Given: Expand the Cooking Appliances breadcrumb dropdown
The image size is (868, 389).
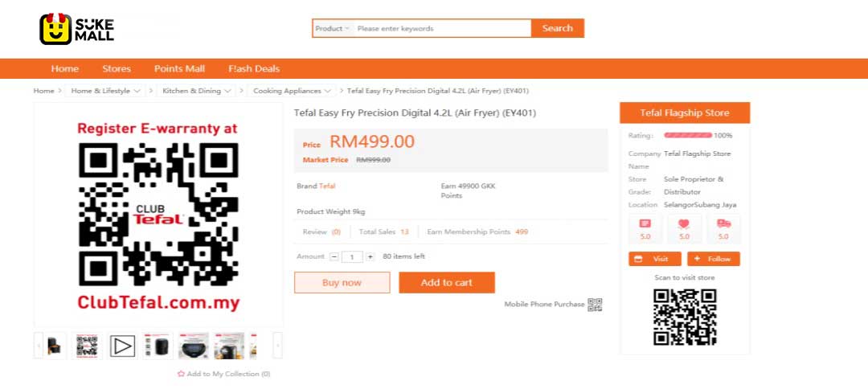Looking at the screenshot, I should pos(328,91).
